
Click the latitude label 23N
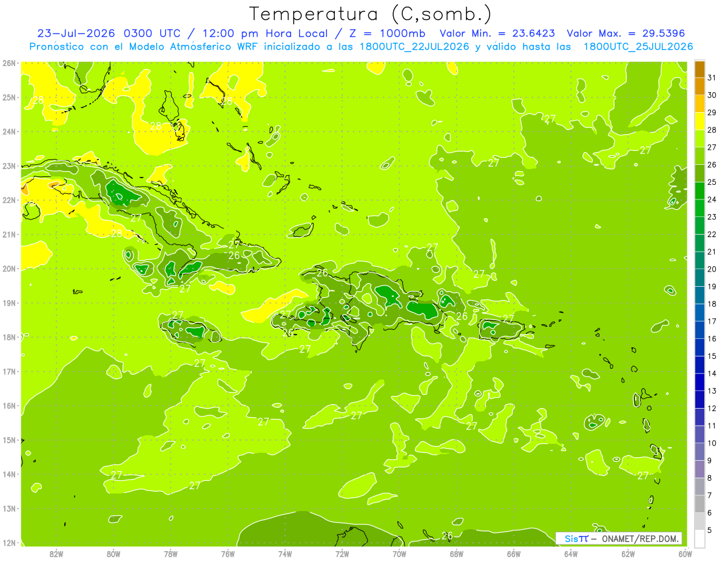[x=8, y=166]
